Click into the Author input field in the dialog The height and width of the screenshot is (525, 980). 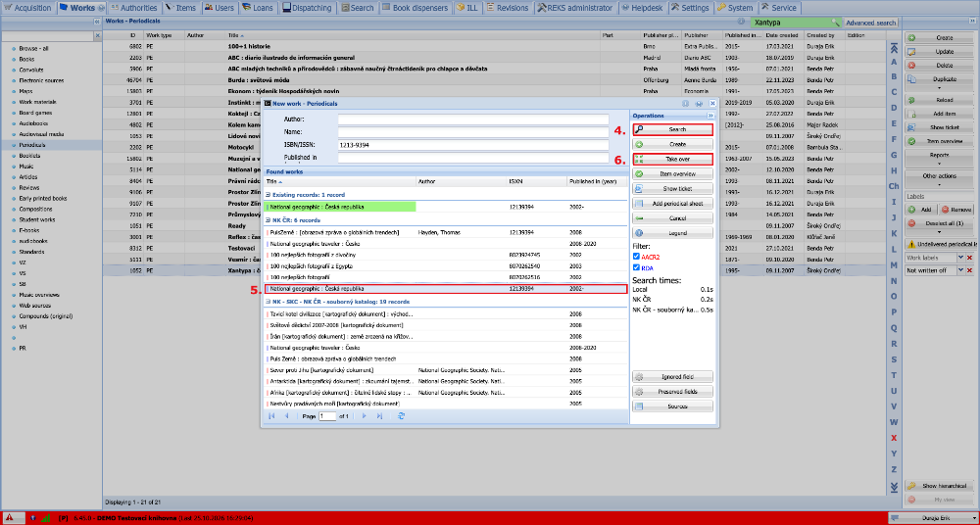[473, 119]
